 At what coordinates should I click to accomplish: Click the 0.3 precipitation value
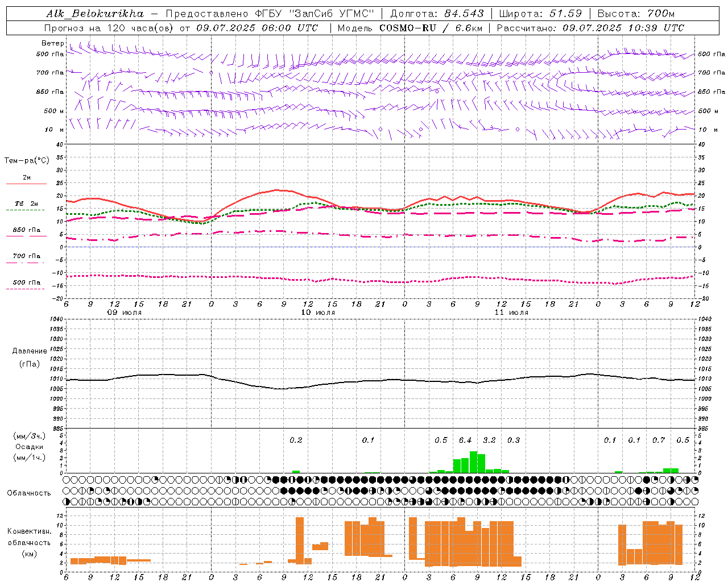click(x=514, y=440)
